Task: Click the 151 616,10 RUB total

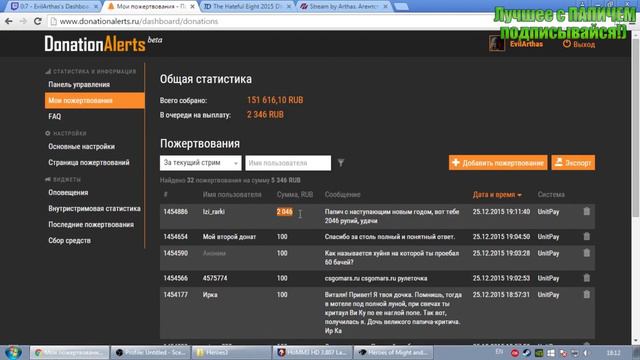Action: (x=275, y=100)
